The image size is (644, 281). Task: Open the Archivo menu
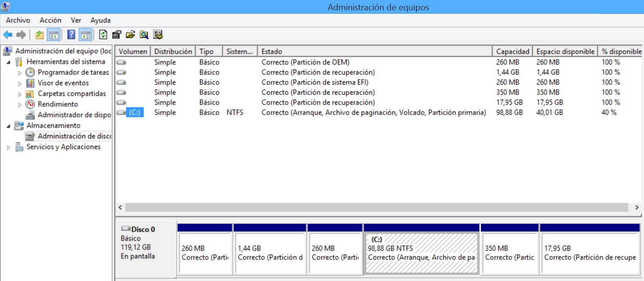[x=18, y=20]
